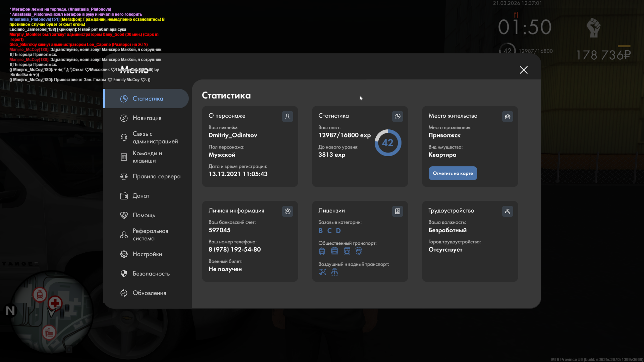Click the license icon in Лицензии card
Viewport: 644px width, 362px height.
click(x=397, y=211)
